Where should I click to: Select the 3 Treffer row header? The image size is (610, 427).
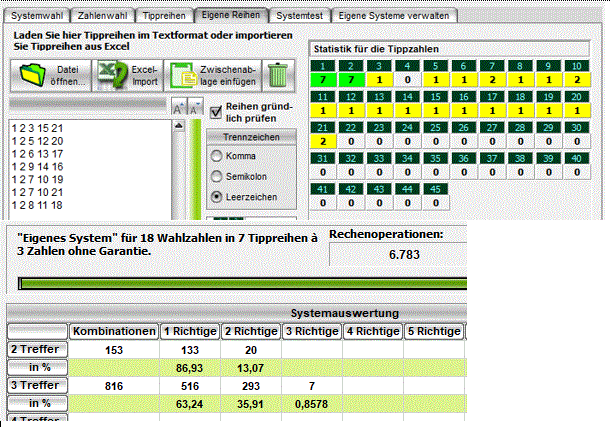37,385
